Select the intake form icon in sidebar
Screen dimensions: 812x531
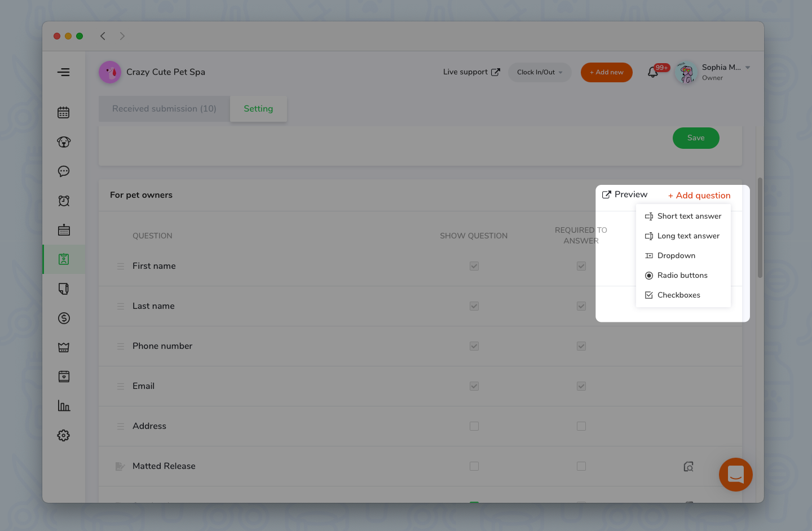click(x=64, y=259)
